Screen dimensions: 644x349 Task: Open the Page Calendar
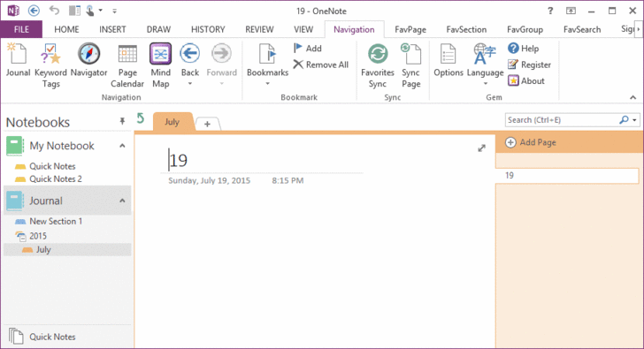[127, 65]
